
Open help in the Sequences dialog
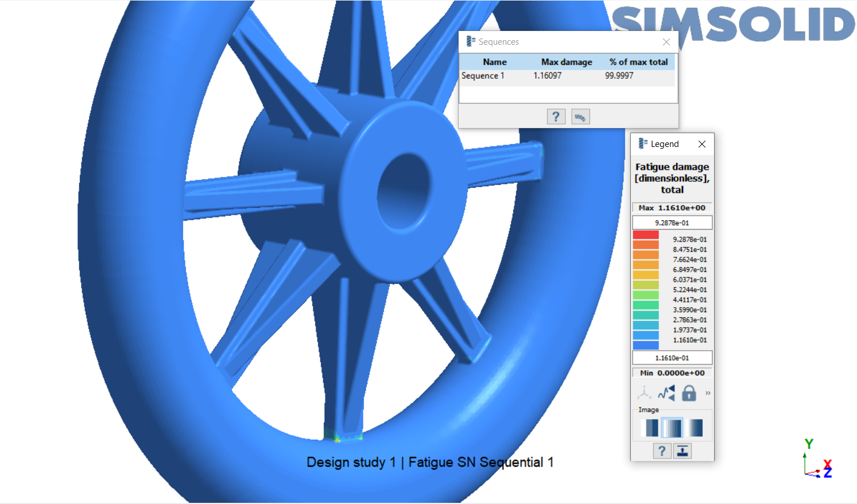[556, 117]
